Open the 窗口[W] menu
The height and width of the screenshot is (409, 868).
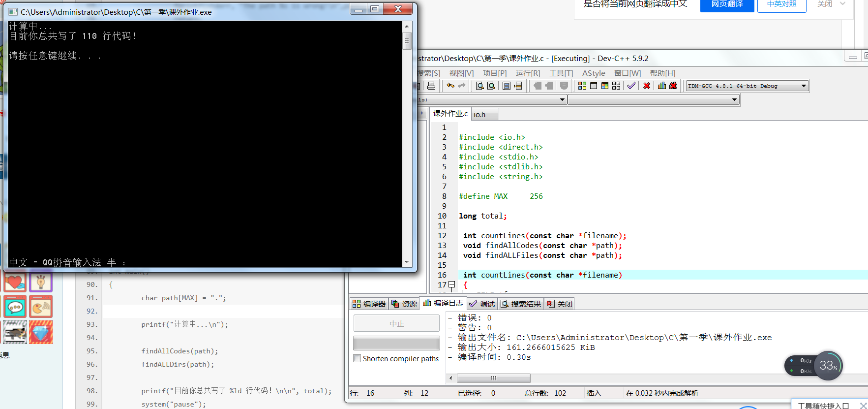pyautogui.click(x=628, y=73)
